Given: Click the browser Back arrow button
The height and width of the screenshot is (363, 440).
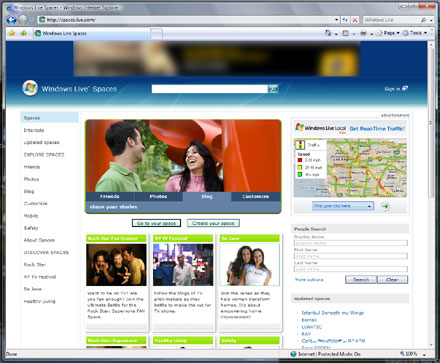Looking at the screenshot, I should (x=11, y=20).
